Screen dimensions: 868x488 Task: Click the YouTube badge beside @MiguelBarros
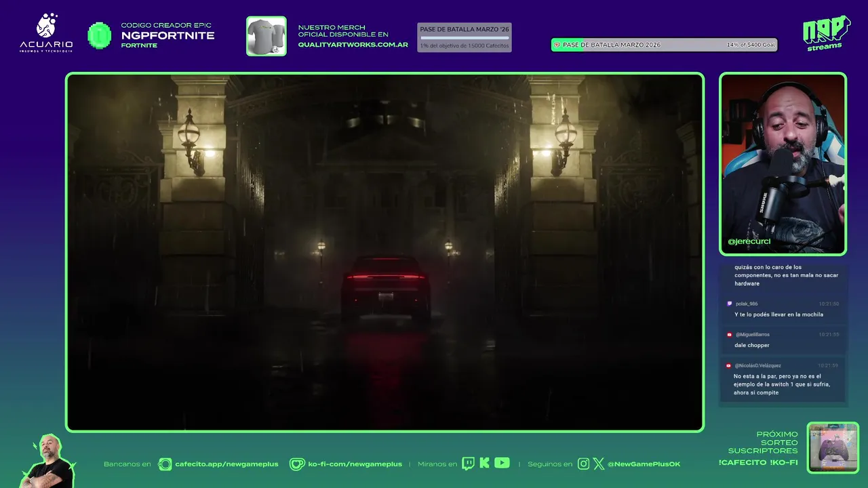click(730, 334)
